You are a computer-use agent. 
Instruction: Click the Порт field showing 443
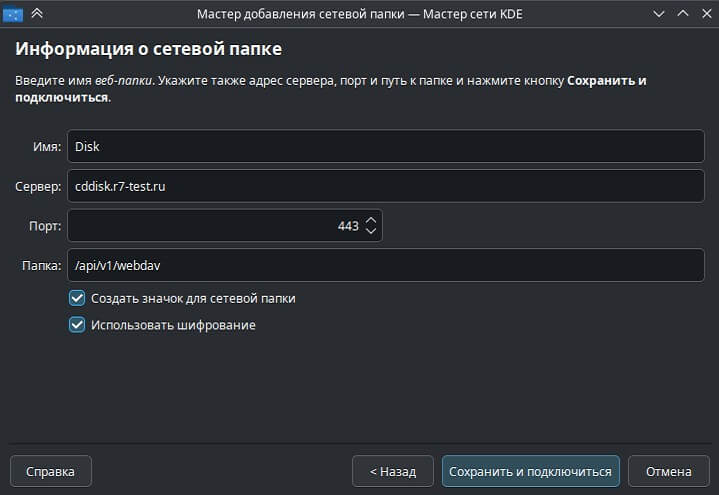pos(225,226)
